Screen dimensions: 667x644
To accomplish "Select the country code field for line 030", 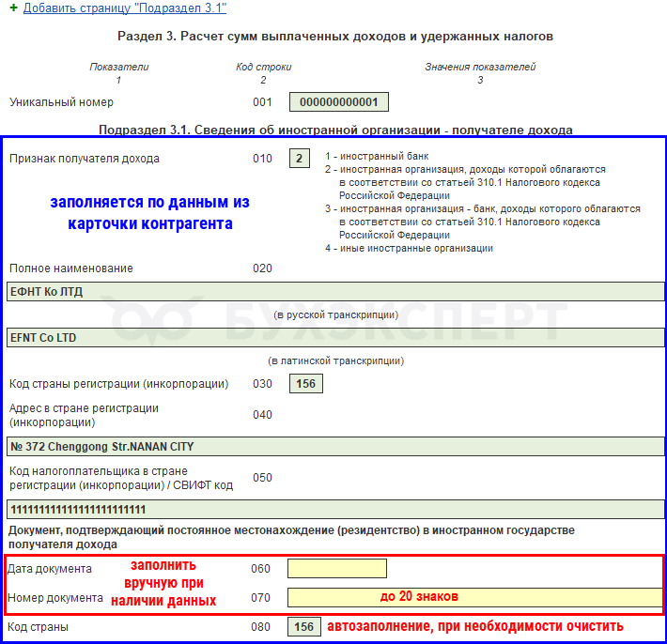I will click(306, 383).
